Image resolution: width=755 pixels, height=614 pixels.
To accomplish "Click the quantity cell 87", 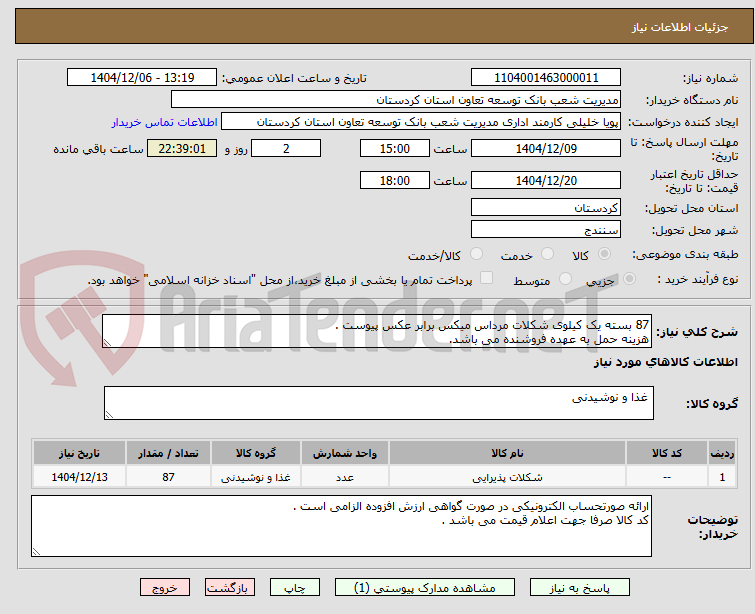I will click(x=168, y=477).
